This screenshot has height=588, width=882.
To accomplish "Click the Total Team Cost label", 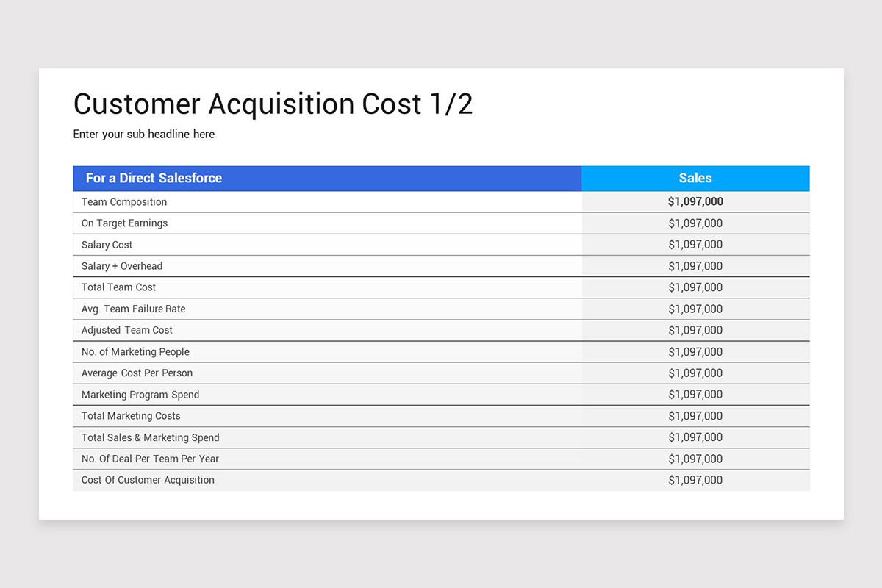I will [119, 287].
